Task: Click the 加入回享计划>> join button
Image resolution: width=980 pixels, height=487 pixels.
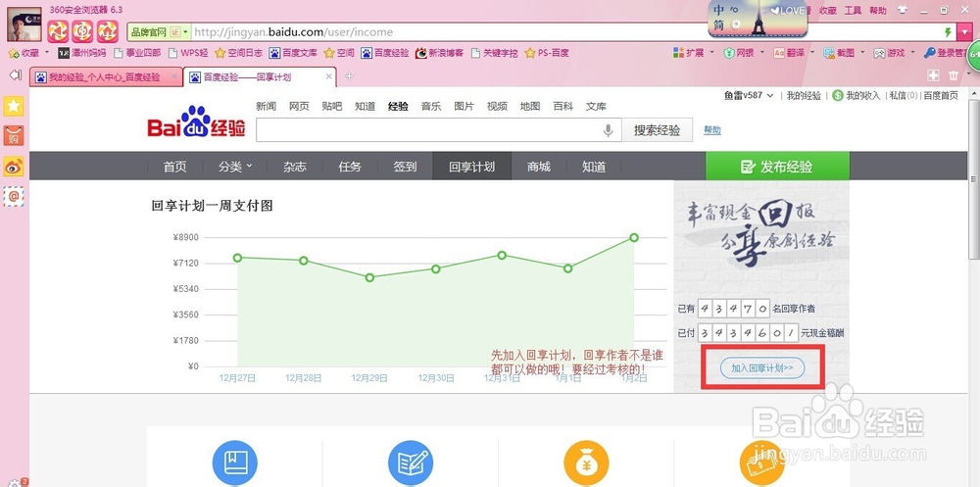Action: pyautogui.click(x=761, y=368)
